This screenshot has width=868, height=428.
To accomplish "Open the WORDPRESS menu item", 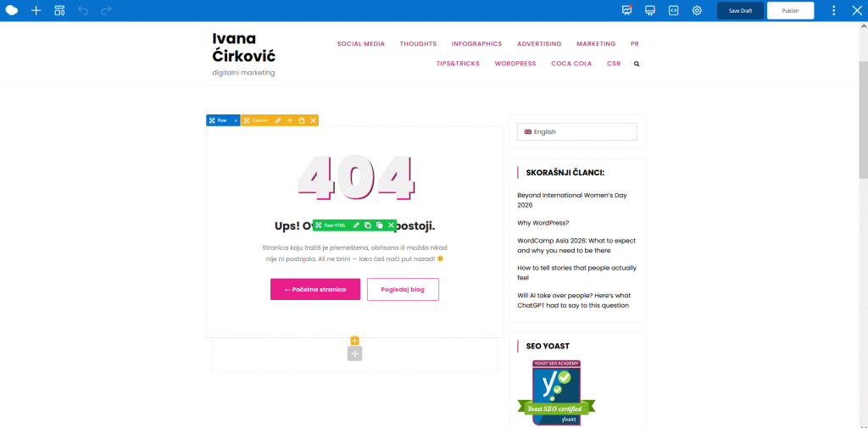I will click(x=515, y=64).
